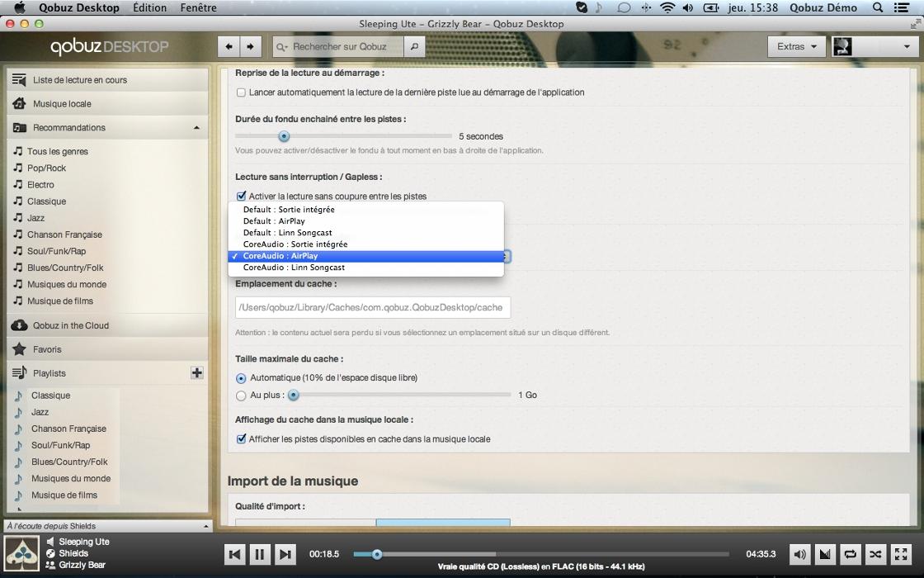Open the Musiques du monde playlist

click(71, 478)
